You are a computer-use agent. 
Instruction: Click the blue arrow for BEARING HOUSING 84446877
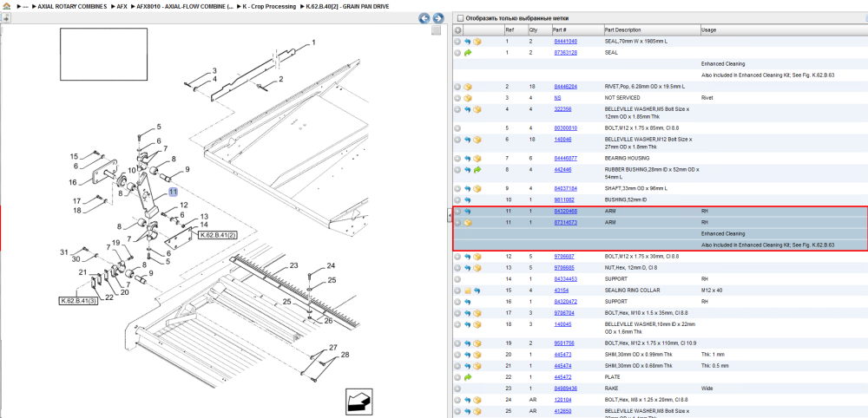pos(467,158)
